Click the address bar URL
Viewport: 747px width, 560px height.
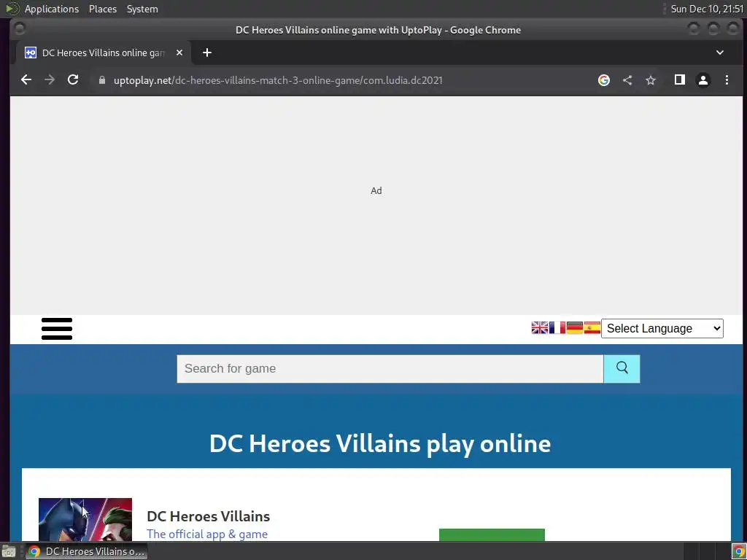278,80
